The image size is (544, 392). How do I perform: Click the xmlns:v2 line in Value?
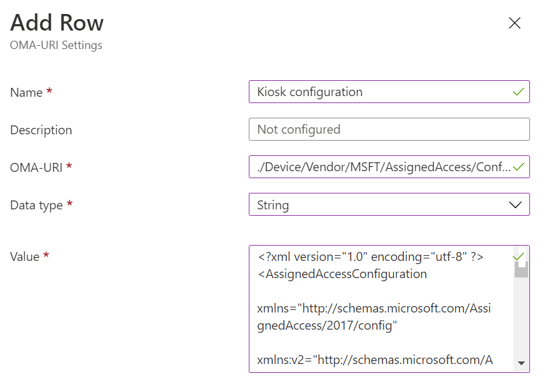[374, 360]
